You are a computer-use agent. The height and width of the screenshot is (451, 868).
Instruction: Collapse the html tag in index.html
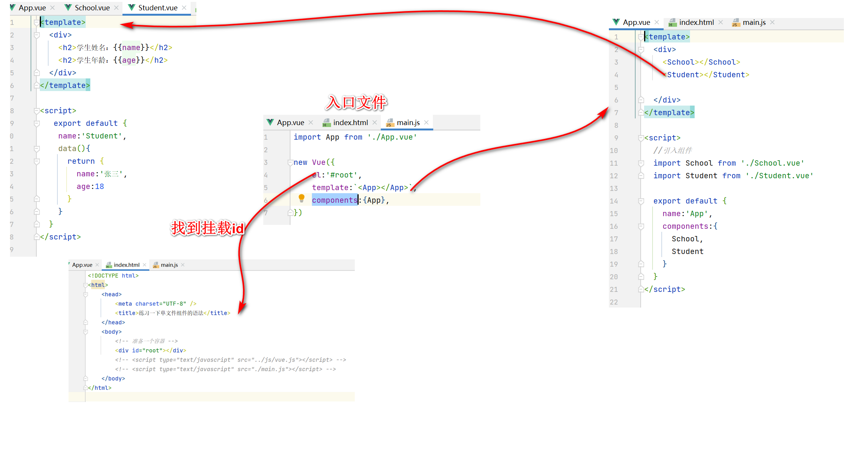(85, 285)
